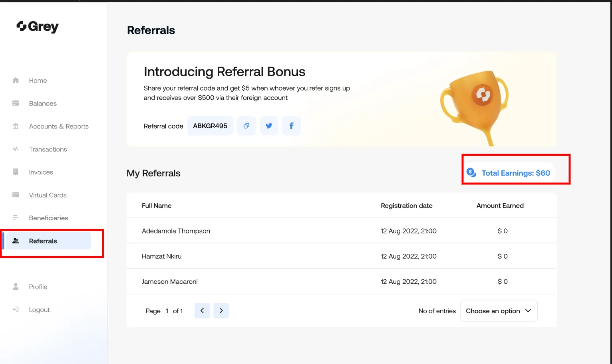Image resolution: width=612 pixels, height=364 pixels.
Task: Click the Virtual Cards icon
Action: point(16,195)
